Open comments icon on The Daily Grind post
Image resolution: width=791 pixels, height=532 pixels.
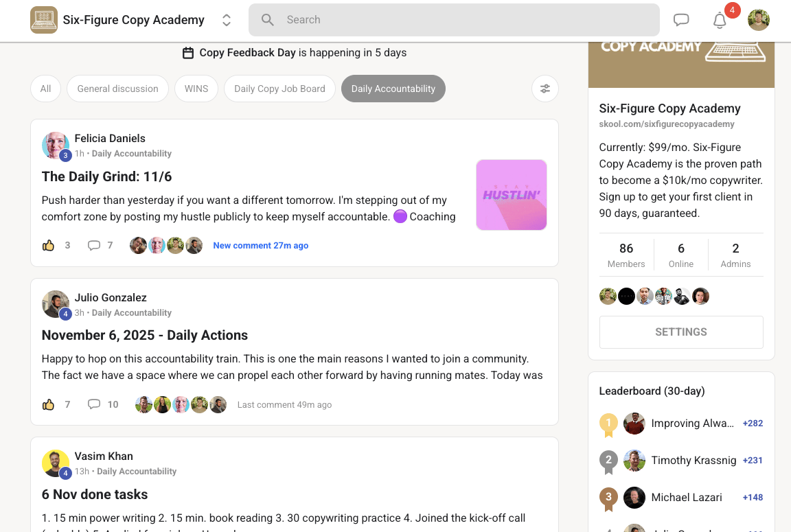(94, 246)
